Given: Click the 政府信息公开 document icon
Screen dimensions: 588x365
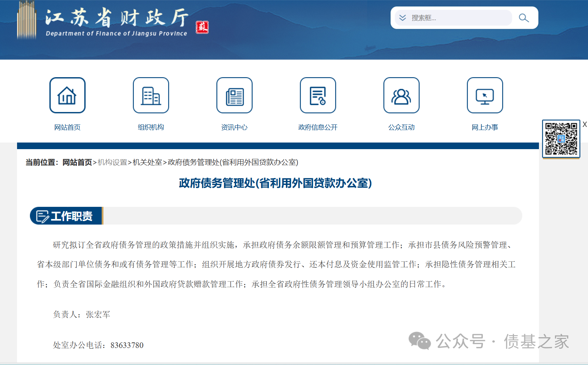Looking at the screenshot, I should (318, 95).
